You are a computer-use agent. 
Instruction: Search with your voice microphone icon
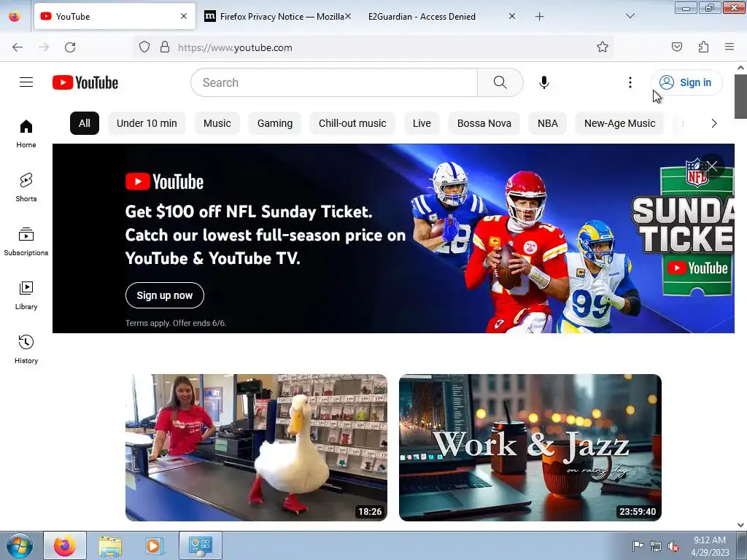(544, 82)
